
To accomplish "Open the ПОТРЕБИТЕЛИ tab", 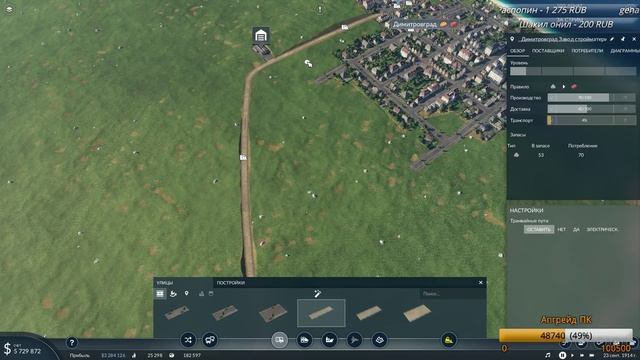I will click(x=587, y=51).
